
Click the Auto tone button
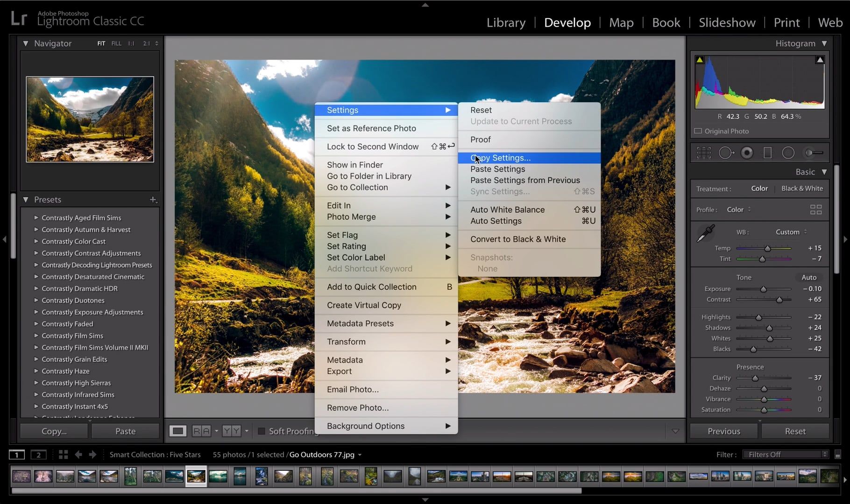coord(809,277)
